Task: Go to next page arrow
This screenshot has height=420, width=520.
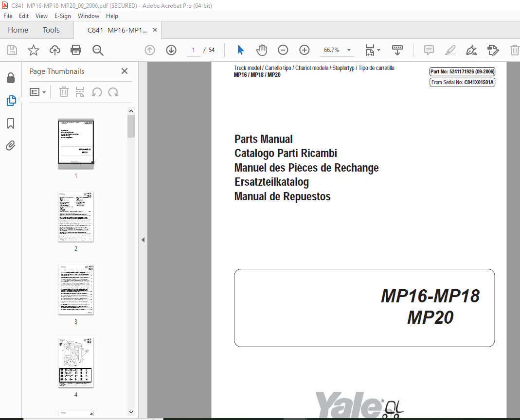Action: click(x=171, y=50)
